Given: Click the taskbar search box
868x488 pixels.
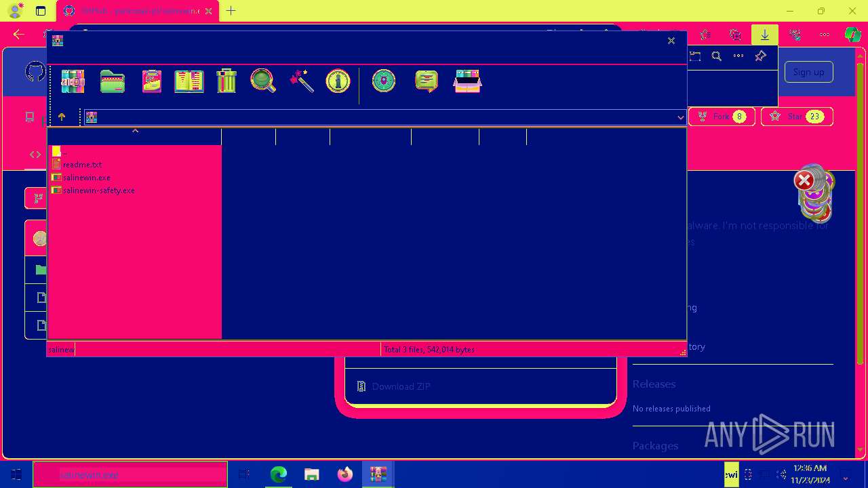Looking at the screenshot, I should 130,474.
